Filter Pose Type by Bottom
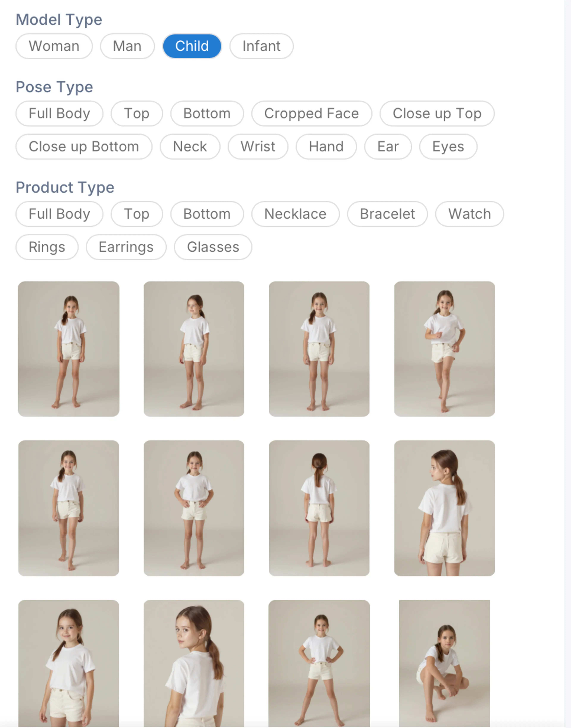This screenshot has width=571, height=728. click(x=207, y=114)
